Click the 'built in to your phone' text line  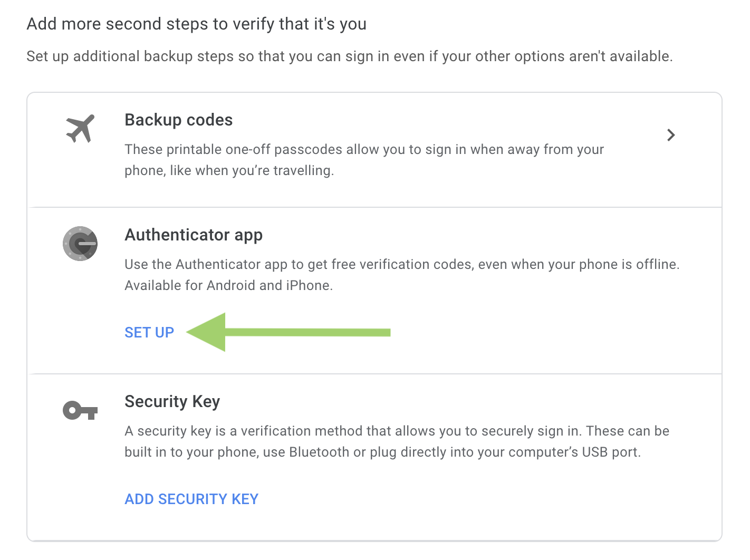point(382,452)
